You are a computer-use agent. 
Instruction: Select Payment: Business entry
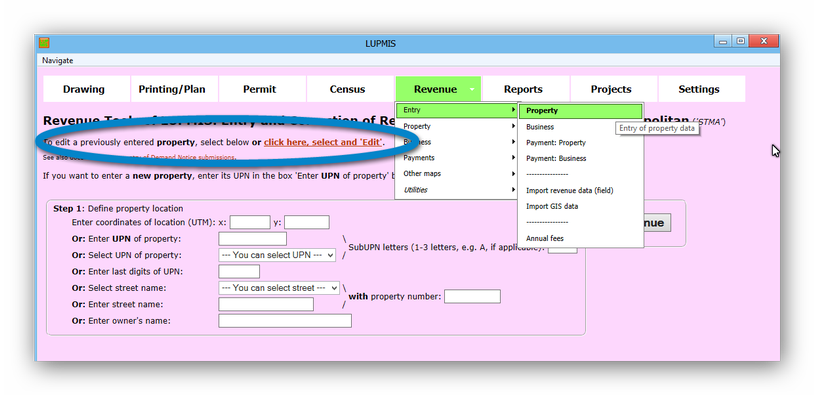(580, 158)
